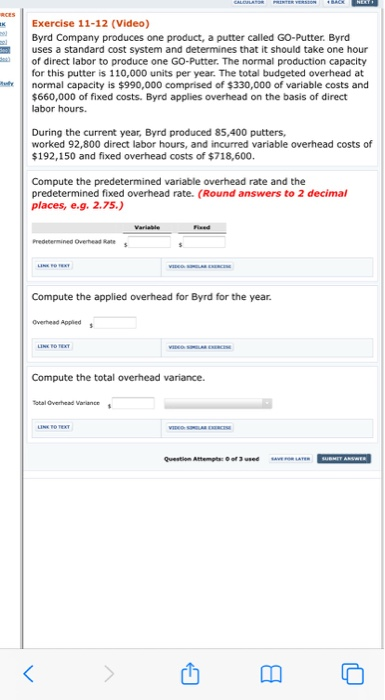Select the Total Overhead Variance input box
Viewport: 385px width, 700px height.
(x=133, y=403)
